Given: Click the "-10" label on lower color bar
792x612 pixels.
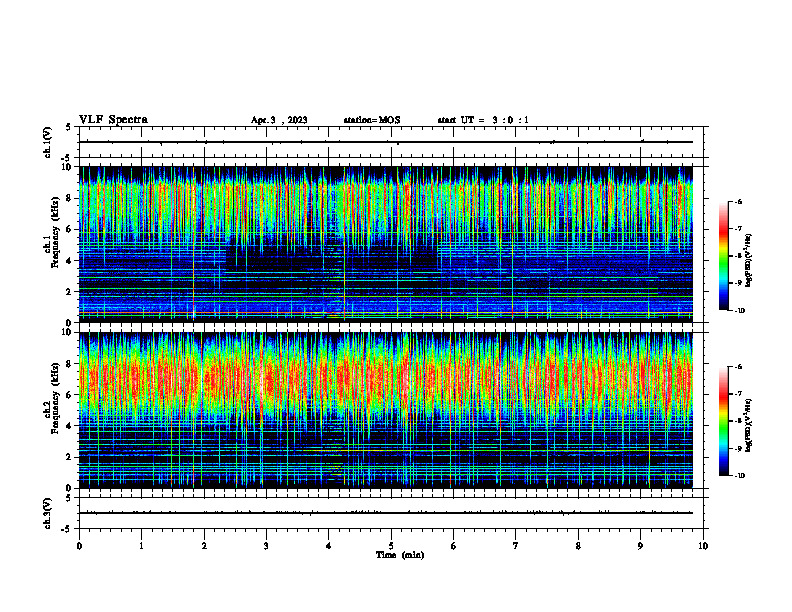Looking at the screenshot, I should (740, 476).
